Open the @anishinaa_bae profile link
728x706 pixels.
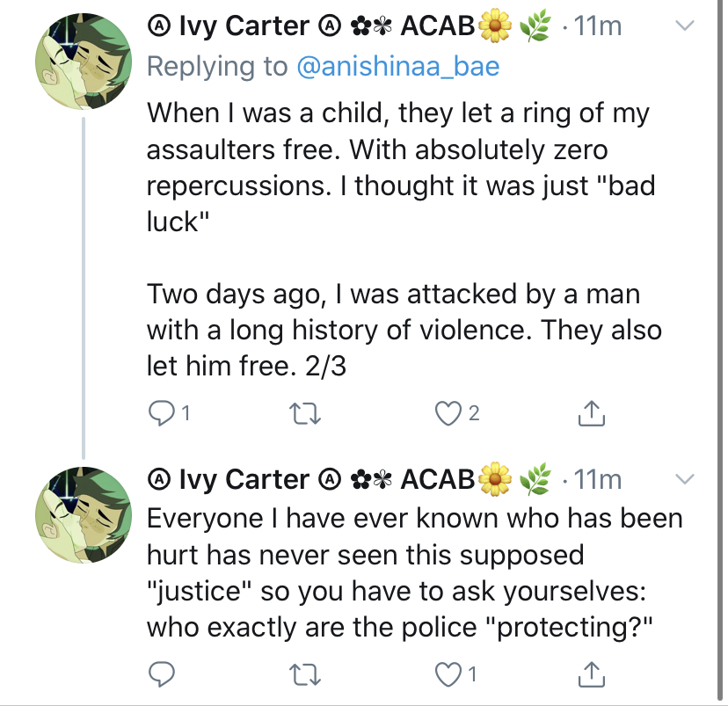click(x=398, y=66)
